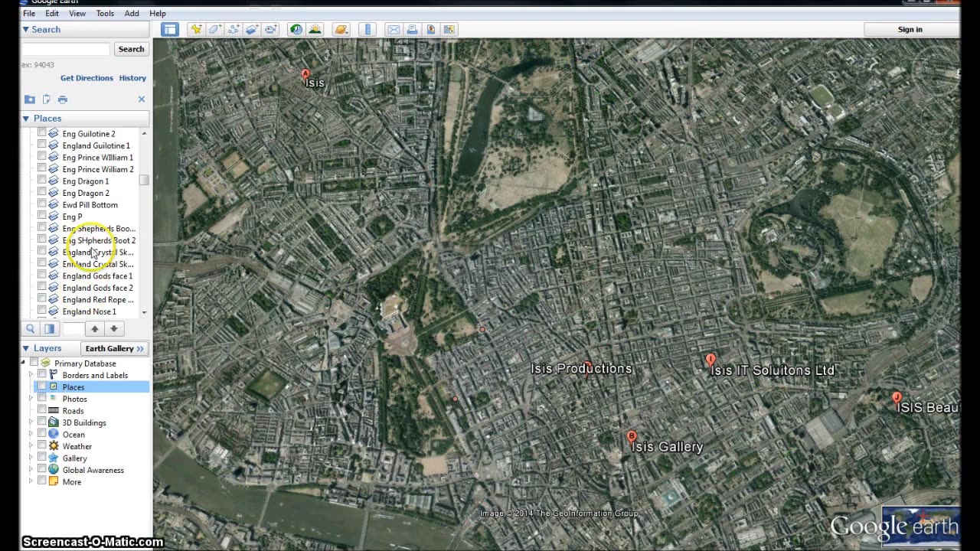
Task: Collapse the Primary Database tree node
Action: pos(24,363)
